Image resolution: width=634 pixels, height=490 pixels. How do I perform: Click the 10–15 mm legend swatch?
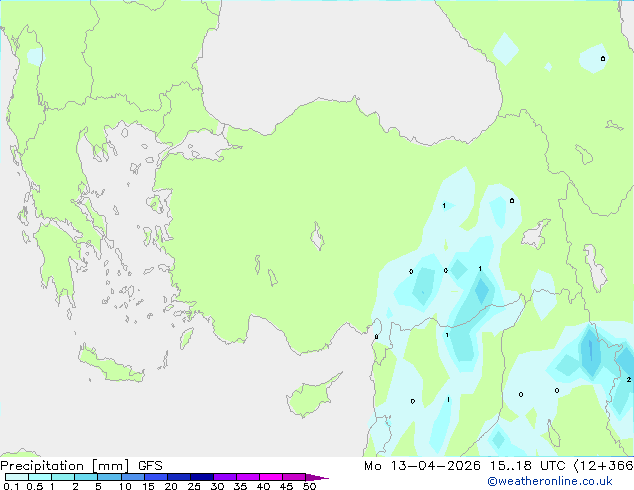click(133, 477)
